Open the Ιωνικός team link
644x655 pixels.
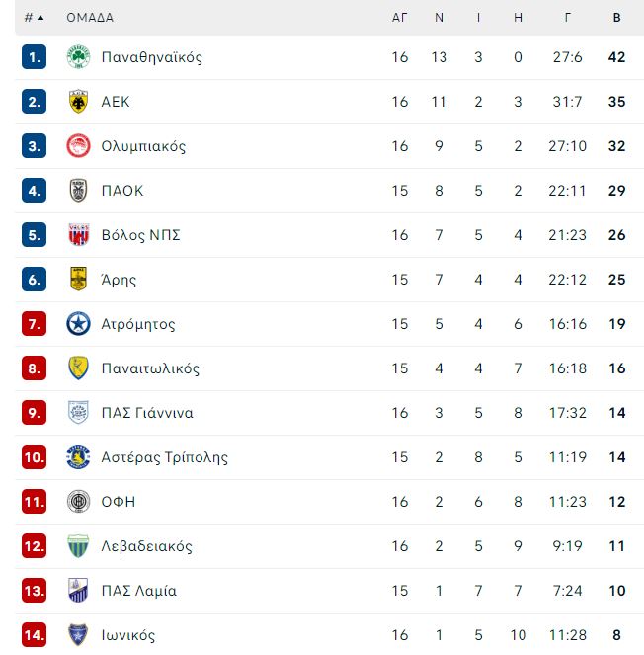[x=127, y=635]
